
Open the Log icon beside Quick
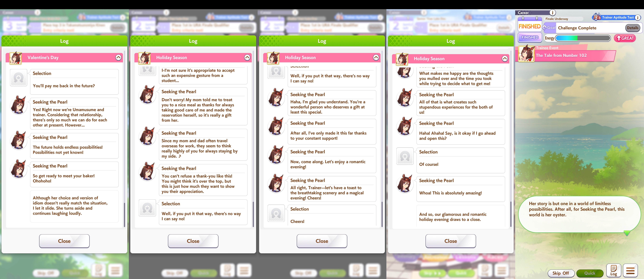613,271
